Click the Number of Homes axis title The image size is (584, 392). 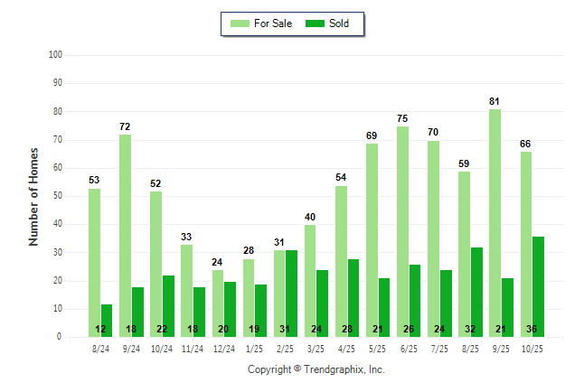(x=34, y=196)
